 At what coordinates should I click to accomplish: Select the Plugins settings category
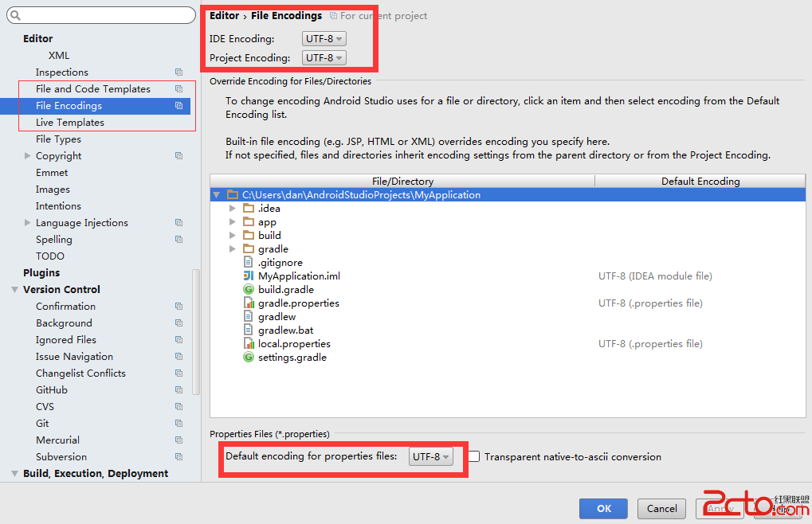tap(41, 272)
